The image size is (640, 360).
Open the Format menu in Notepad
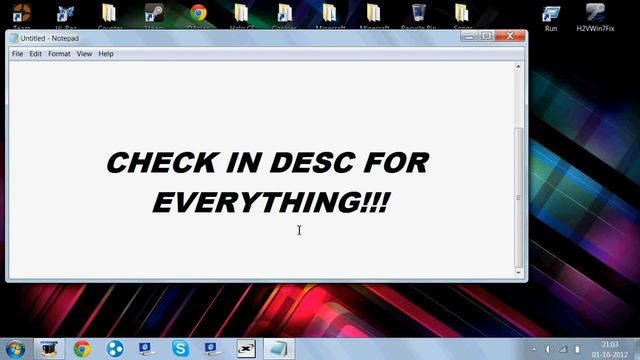(x=59, y=54)
